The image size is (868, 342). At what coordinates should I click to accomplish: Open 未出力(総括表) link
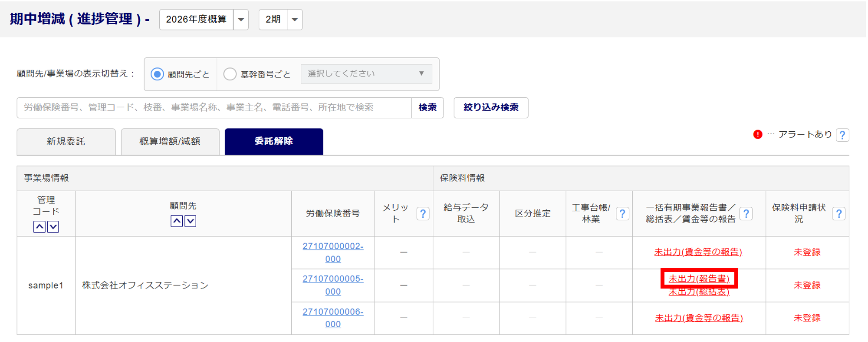[x=699, y=292]
